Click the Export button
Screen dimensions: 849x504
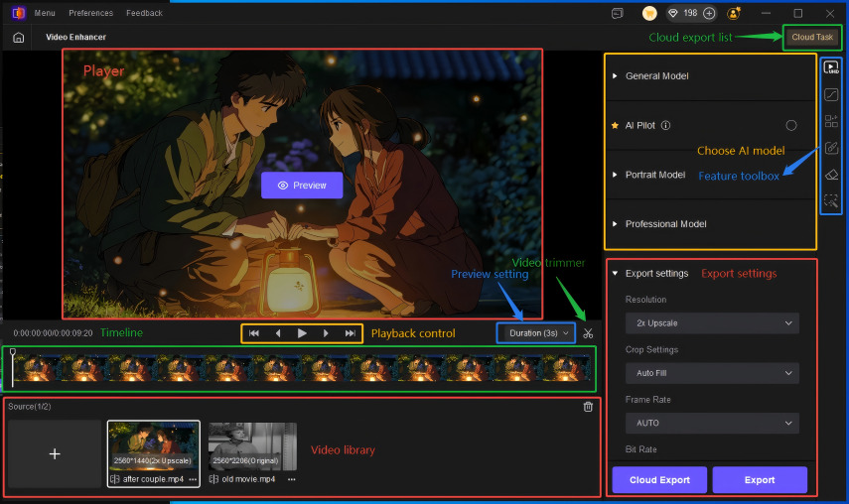[760, 479]
